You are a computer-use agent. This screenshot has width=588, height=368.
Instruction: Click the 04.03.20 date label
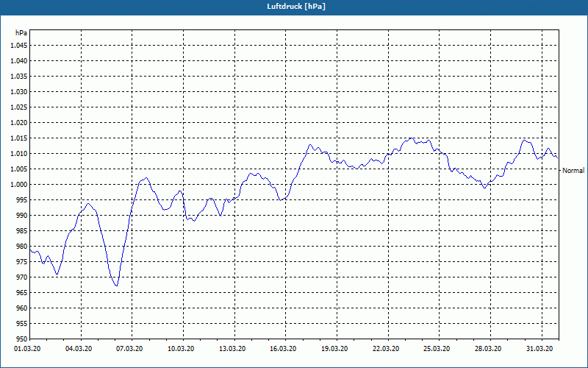(x=79, y=349)
